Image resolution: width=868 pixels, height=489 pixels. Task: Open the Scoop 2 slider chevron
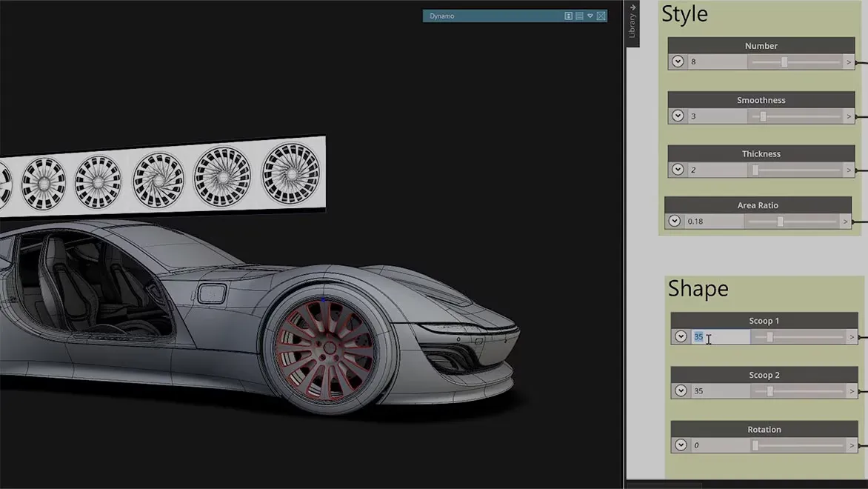681,390
